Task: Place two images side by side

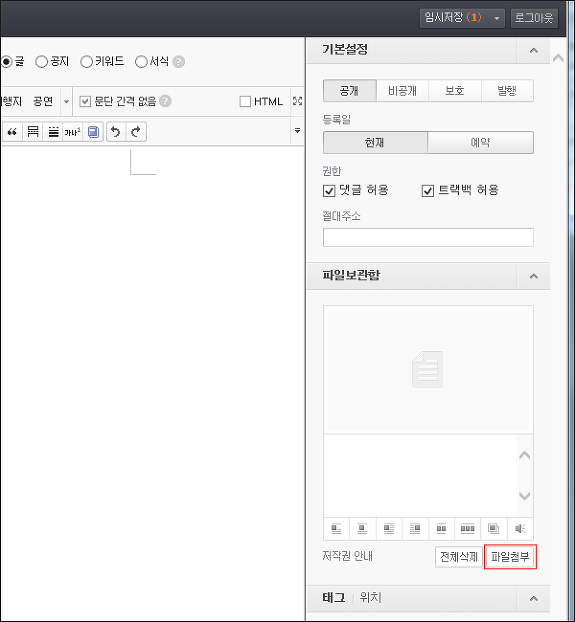Action: tap(441, 529)
